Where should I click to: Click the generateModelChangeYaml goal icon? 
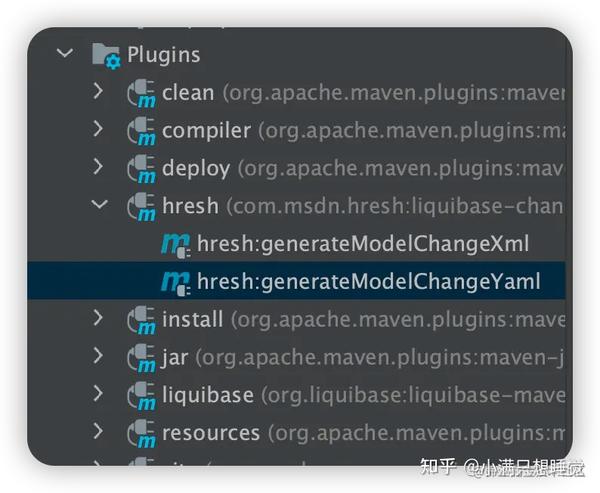pos(176,282)
